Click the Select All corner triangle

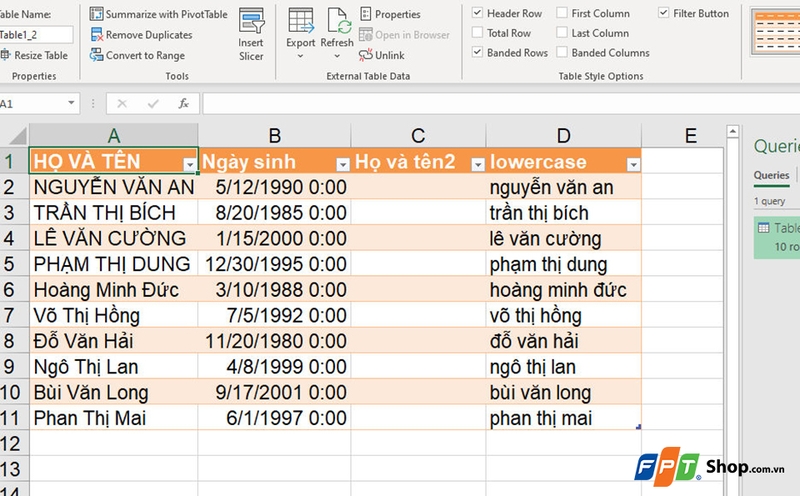17,136
